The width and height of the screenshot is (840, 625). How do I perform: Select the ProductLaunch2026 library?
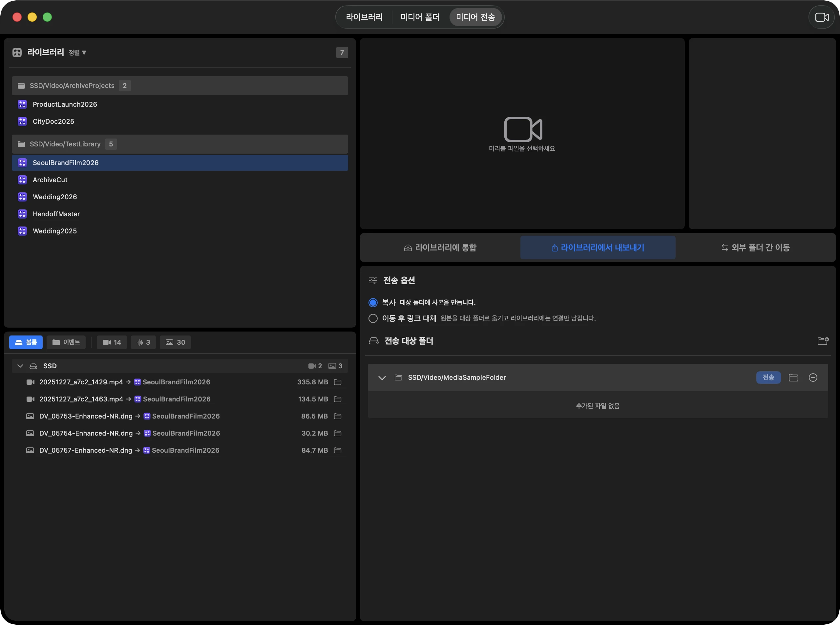(x=180, y=104)
